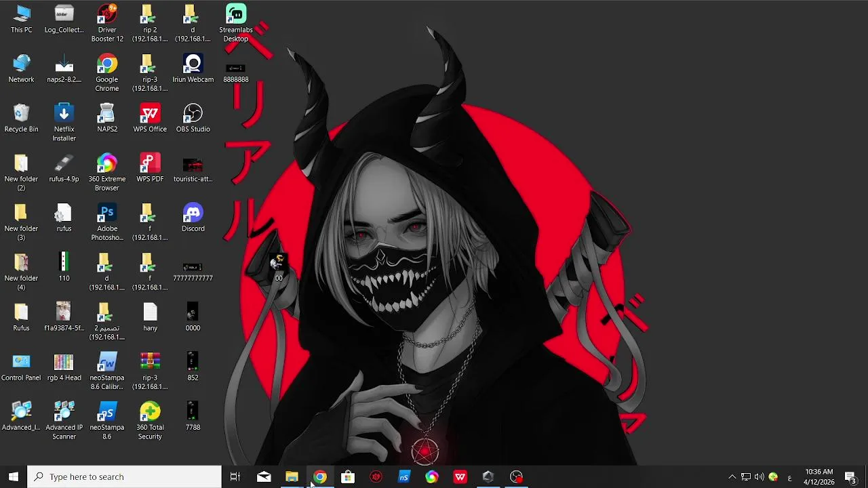The width and height of the screenshot is (868, 488).
Task: Select New folder (3) on desktop
Action: [x=21, y=222]
